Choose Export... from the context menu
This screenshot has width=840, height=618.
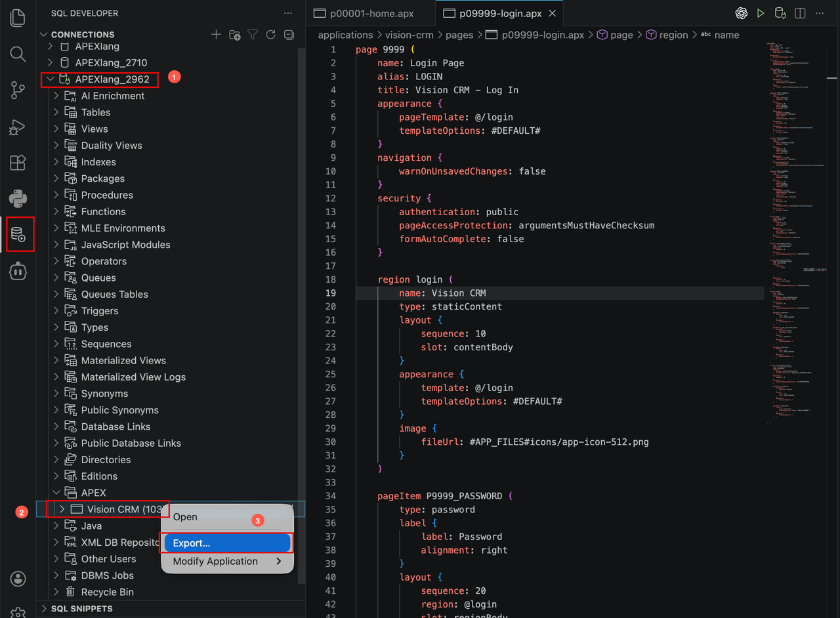[227, 543]
